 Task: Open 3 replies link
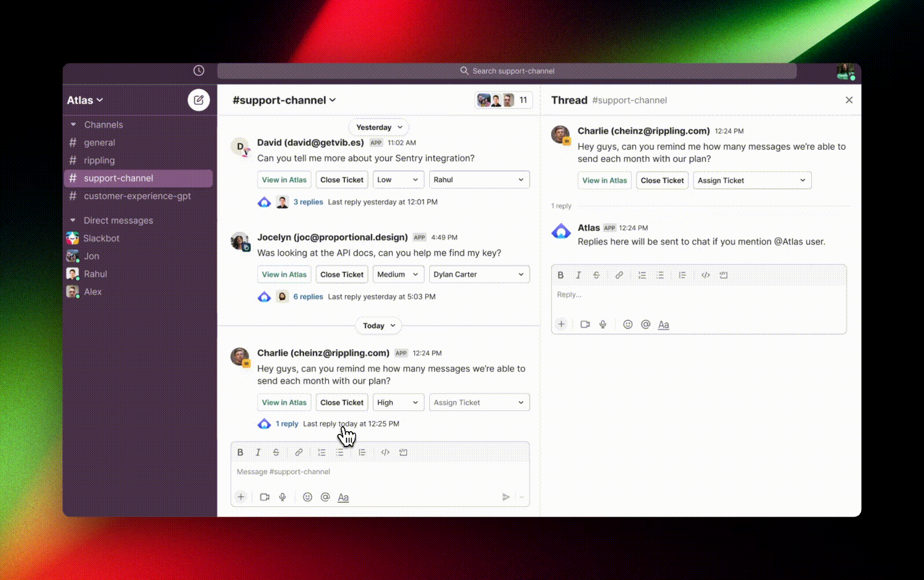(308, 202)
